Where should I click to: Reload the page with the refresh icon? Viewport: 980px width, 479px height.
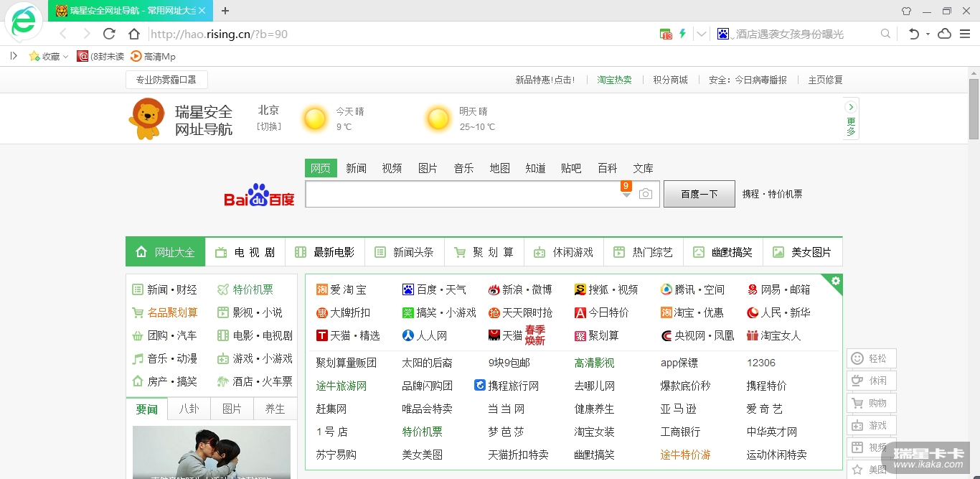click(109, 34)
